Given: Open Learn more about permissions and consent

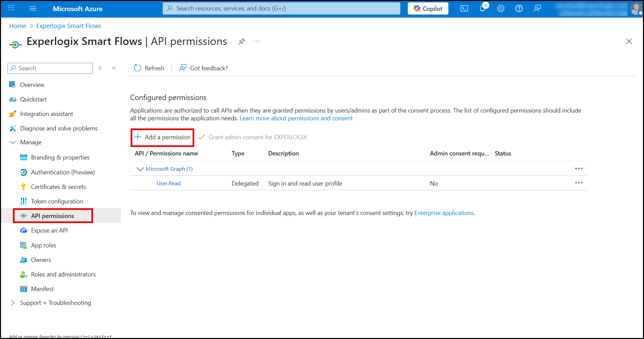Looking at the screenshot, I should (296, 118).
